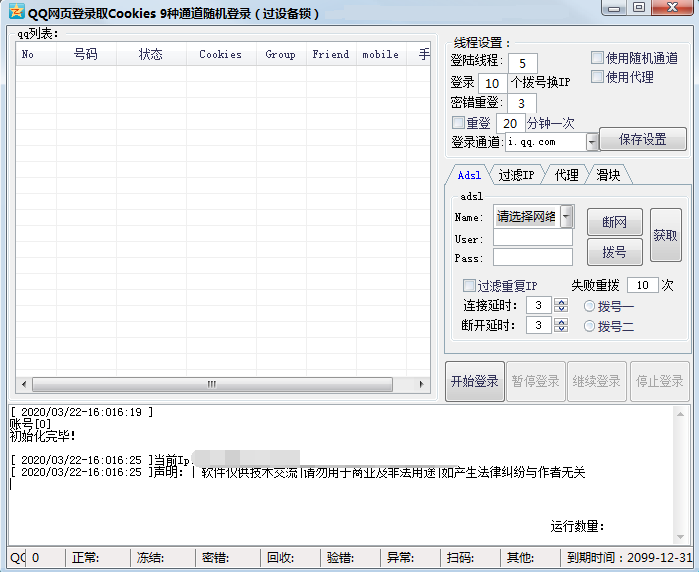Click the 重登 minutes input field
Screen dimensions: 699x572
[510, 123]
